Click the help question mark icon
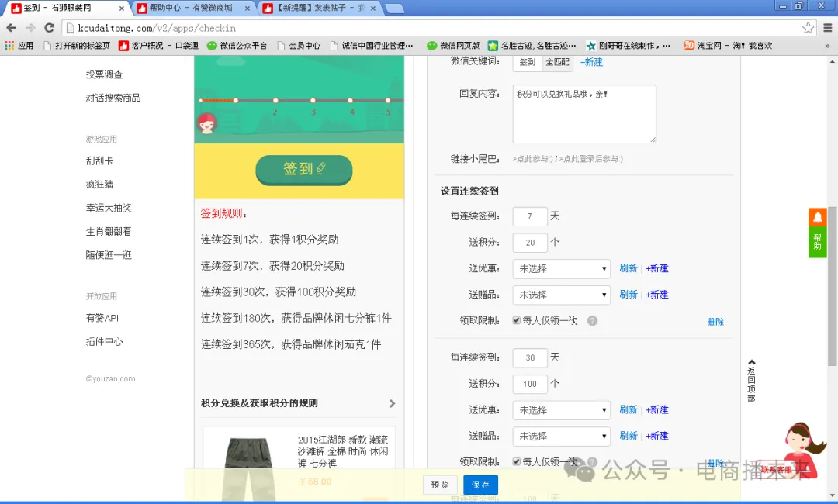The height and width of the screenshot is (504, 838). coord(592,321)
